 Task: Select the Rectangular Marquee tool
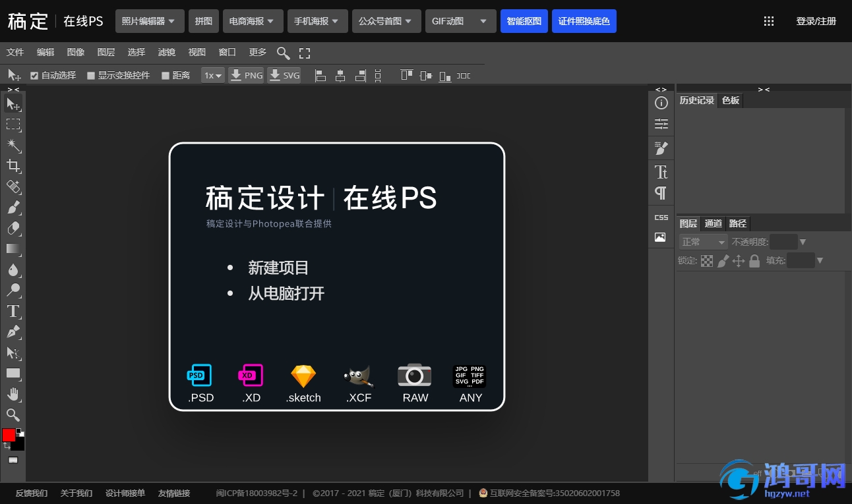[x=13, y=125]
